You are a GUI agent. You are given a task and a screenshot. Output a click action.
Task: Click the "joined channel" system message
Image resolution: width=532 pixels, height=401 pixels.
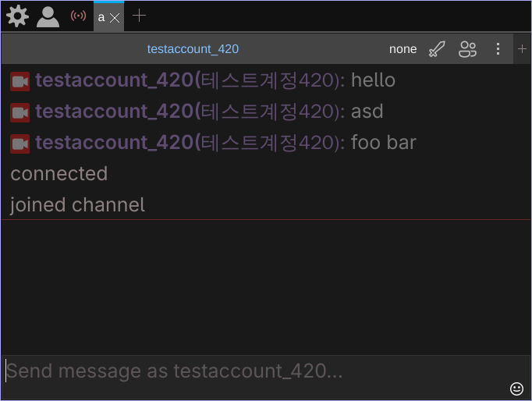tap(77, 205)
